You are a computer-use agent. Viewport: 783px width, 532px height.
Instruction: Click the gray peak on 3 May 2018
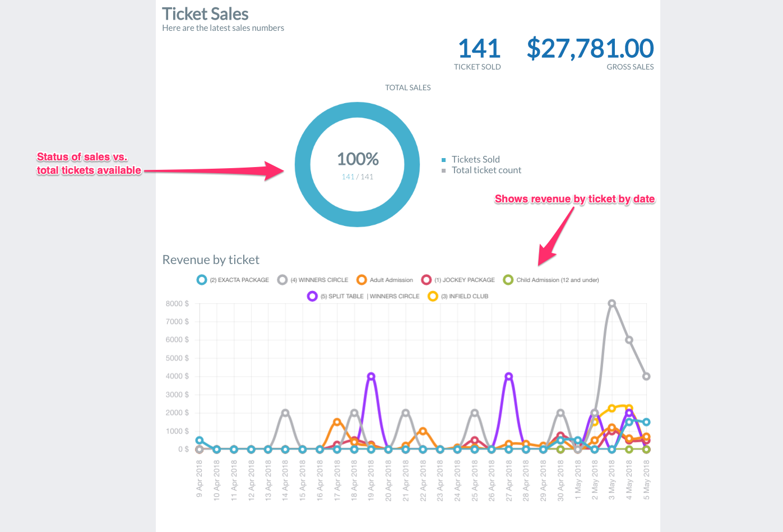click(611, 304)
